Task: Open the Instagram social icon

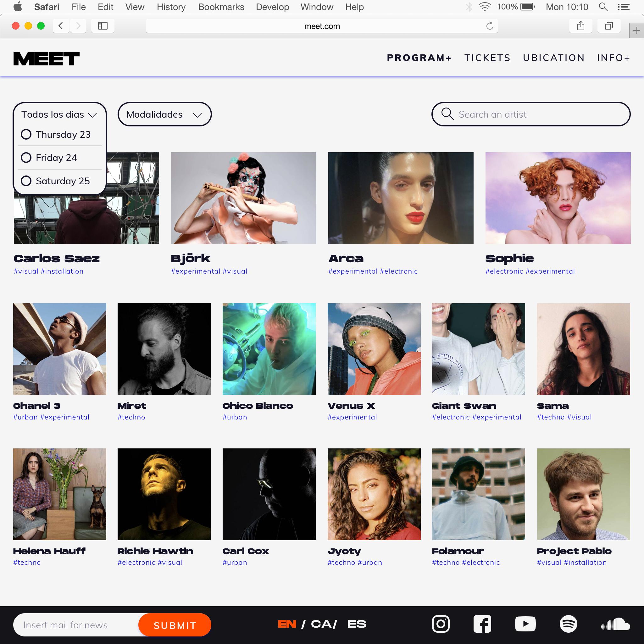Action: tap(441, 624)
